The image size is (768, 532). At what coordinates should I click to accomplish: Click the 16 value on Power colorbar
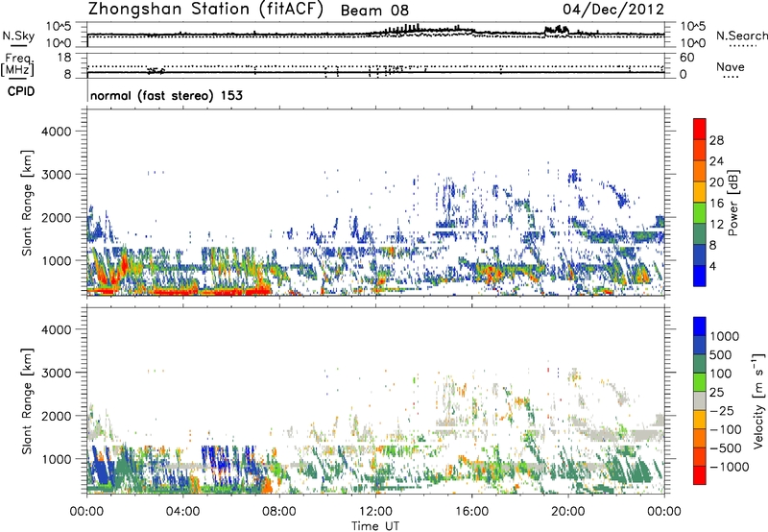point(716,204)
